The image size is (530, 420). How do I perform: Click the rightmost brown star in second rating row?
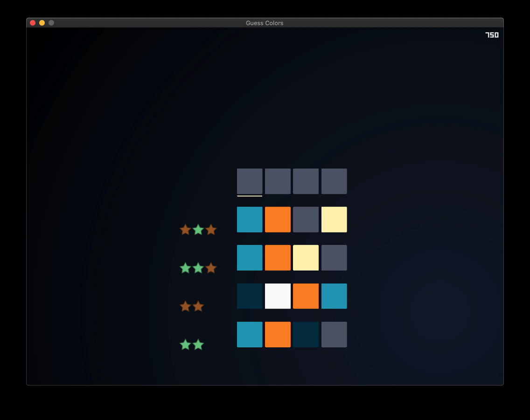(x=211, y=268)
